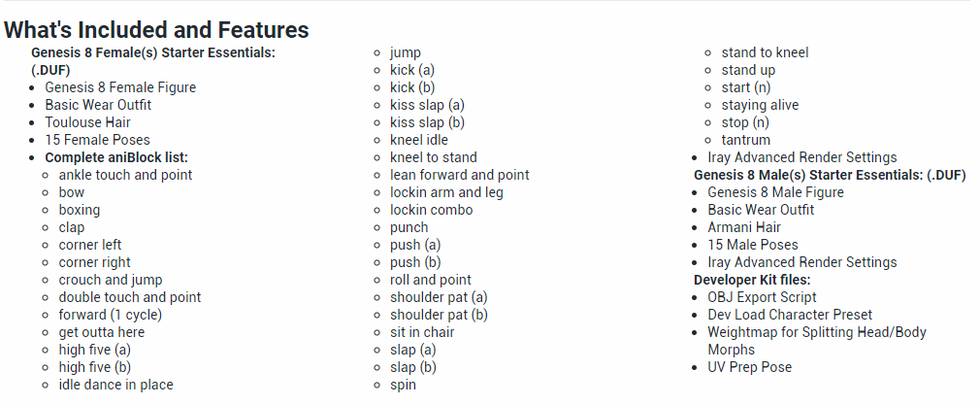Click 'lockin combo' list item
Viewport: 980px width, 405px height.
pos(431,210)
